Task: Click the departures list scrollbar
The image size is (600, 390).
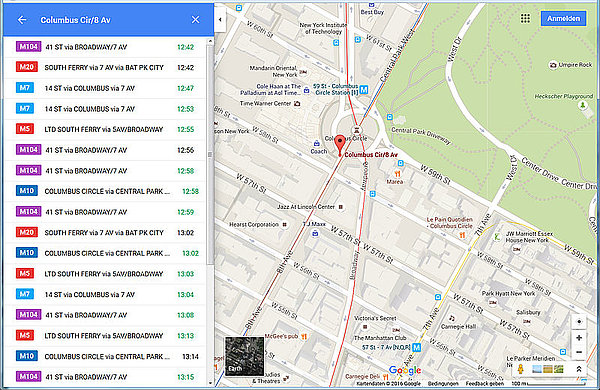Action: [210, 154]
